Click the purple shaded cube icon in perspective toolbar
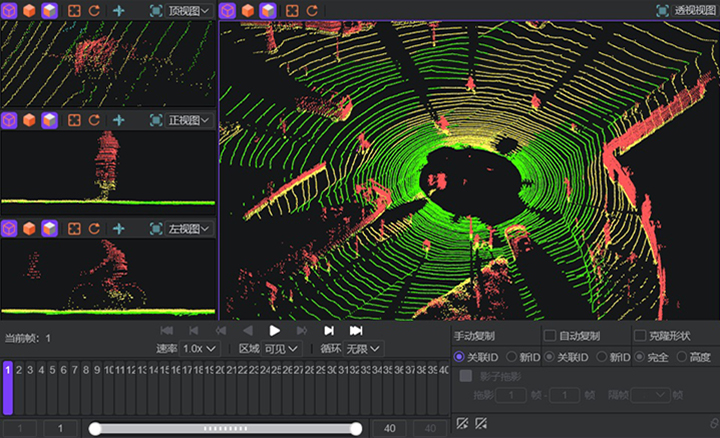This screenshot has height=438, width=720. coord(269,10)
